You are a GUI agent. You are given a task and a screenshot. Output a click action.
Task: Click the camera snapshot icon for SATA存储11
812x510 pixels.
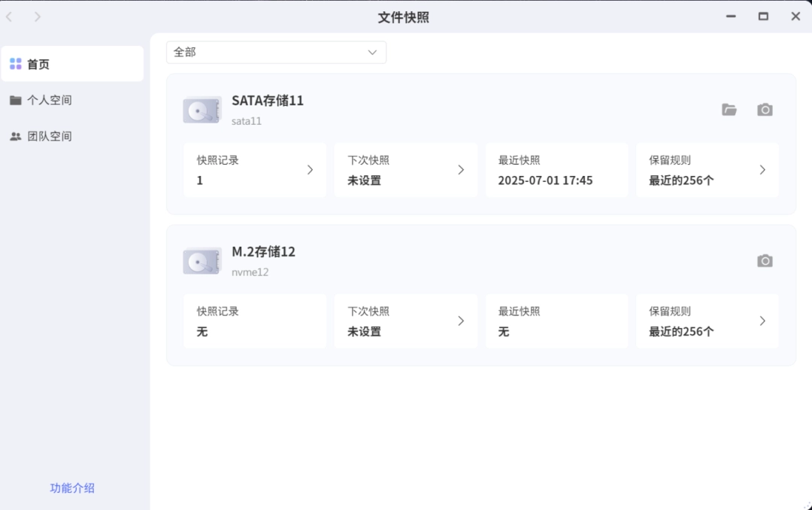[x=765, y=110]
